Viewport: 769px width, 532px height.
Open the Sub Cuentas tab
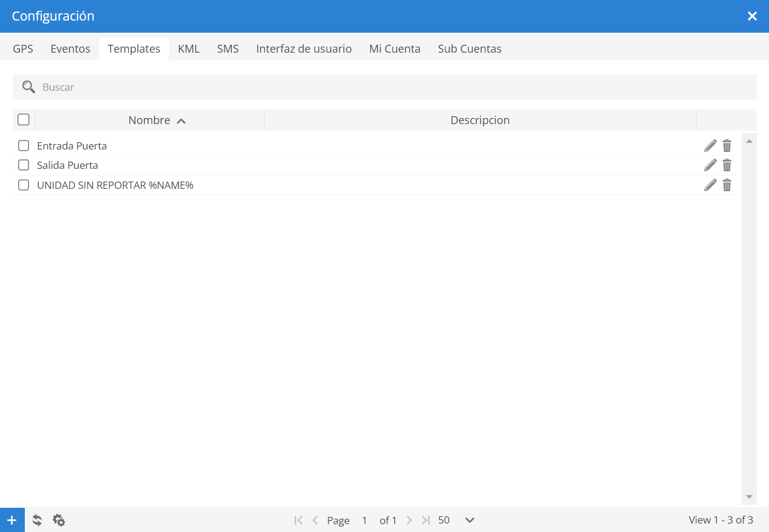pyautogui.click(x=470, y=49)
